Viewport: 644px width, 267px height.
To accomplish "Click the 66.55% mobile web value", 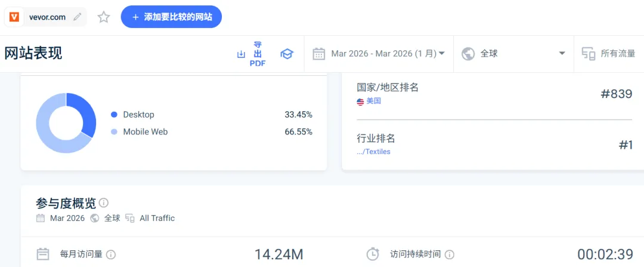I will (x=299, y=132).
